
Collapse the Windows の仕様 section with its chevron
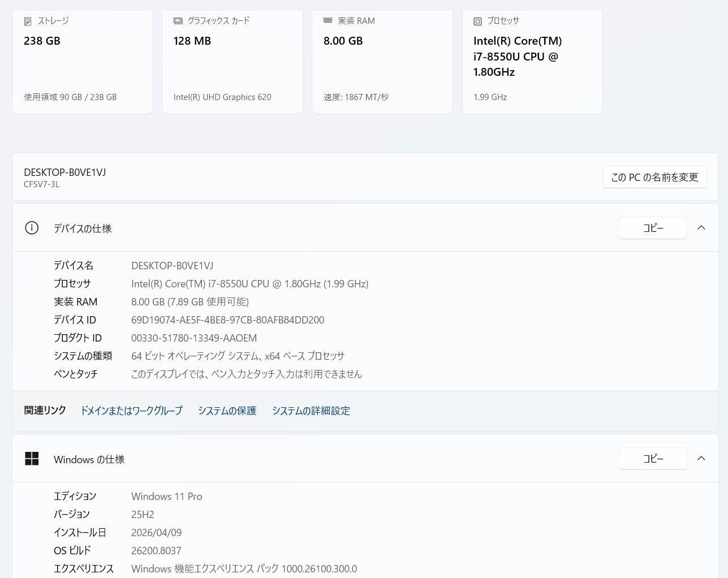point(701,458)
